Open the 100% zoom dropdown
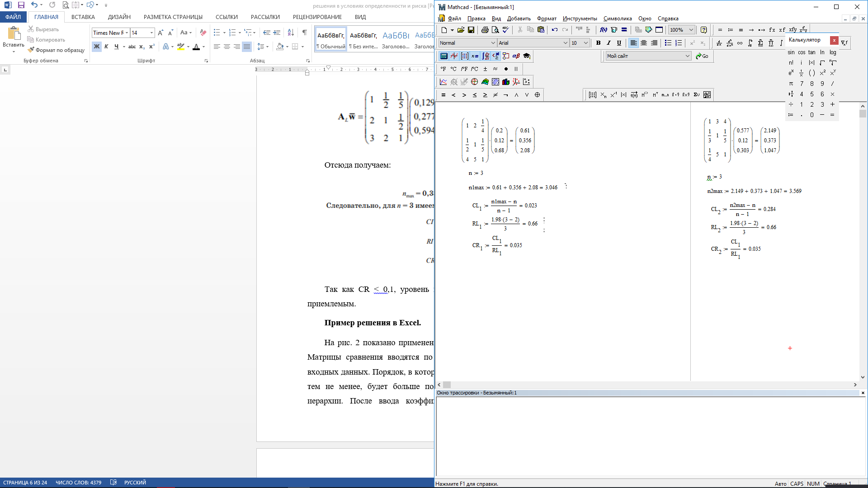The width and height of the screenshot is (868, 488). [691, 30]
